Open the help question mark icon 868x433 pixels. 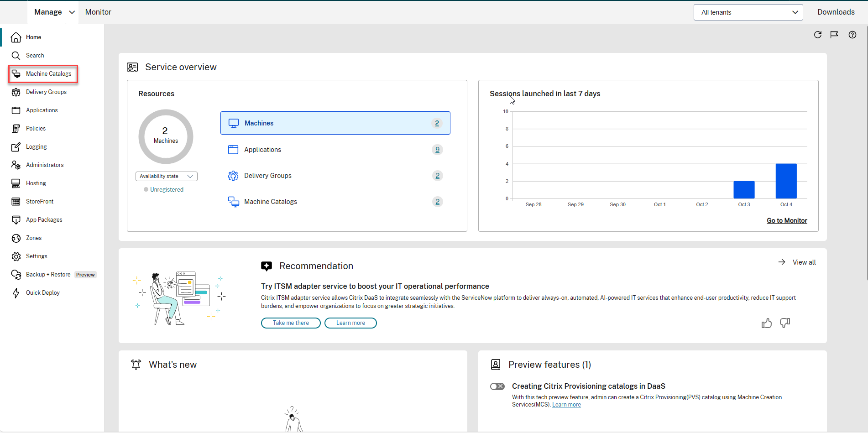[x=852, y=35]
